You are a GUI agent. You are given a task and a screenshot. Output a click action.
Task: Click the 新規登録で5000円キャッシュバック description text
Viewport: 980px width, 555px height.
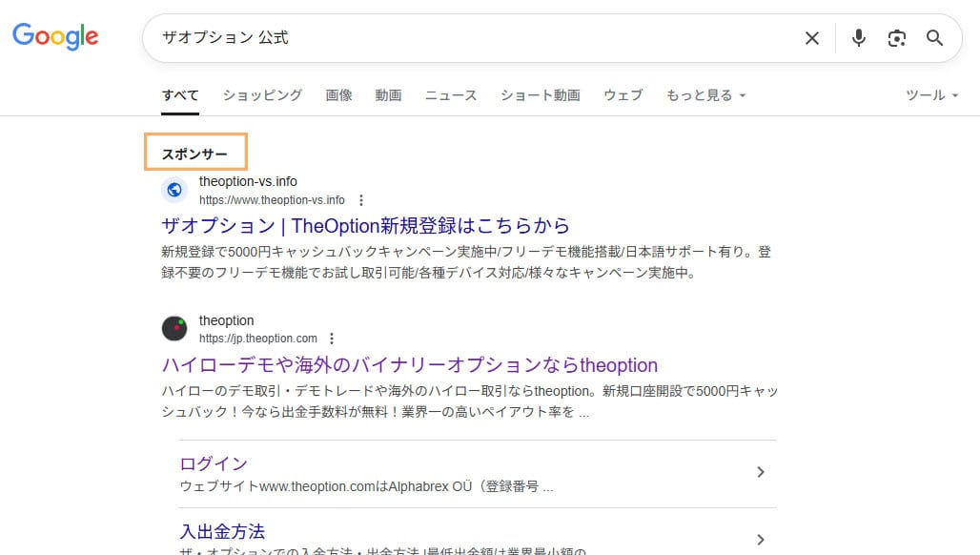tap(466, 262)
